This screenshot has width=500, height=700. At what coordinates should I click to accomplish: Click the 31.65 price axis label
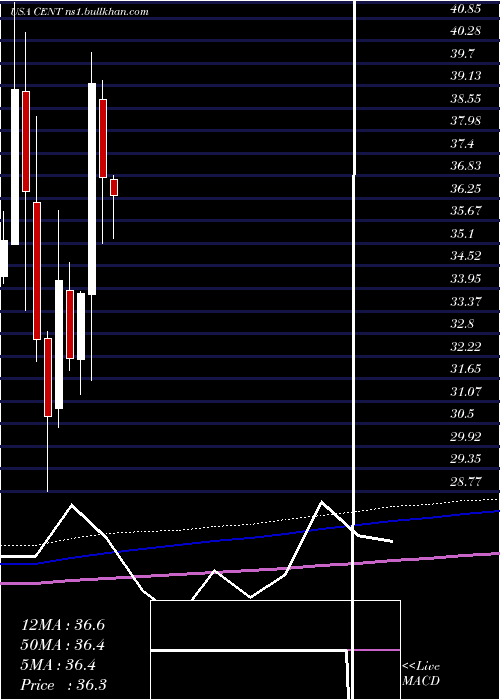(466, 369)
